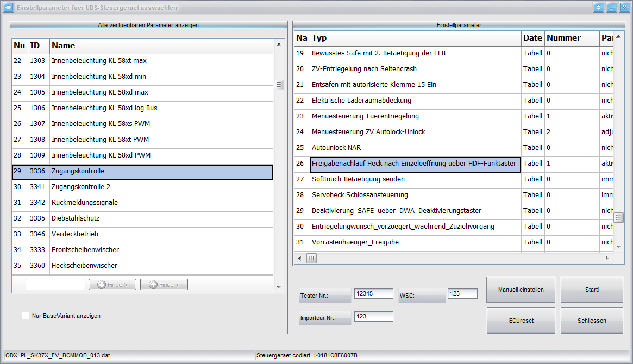
Task: Click Manuell einstellen button
Action: point(521,290)
